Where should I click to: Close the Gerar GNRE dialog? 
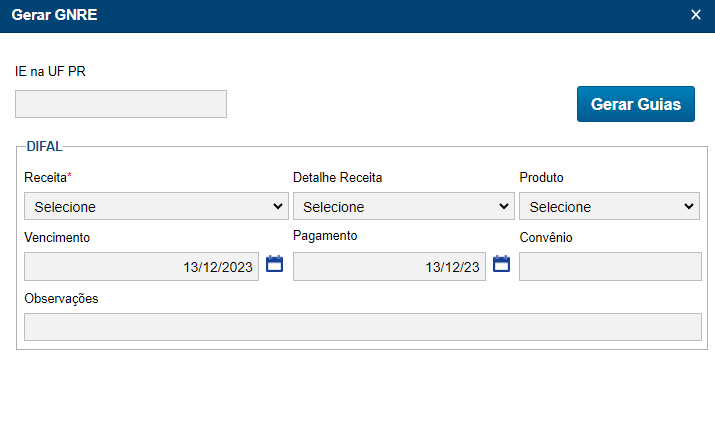[696, 15]
